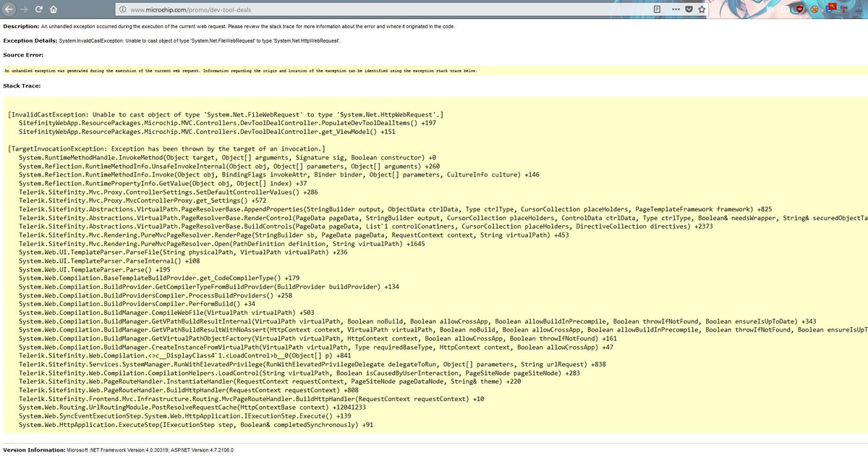
Task: Bookmark this page with the star icon
Action: pos(702,10)
